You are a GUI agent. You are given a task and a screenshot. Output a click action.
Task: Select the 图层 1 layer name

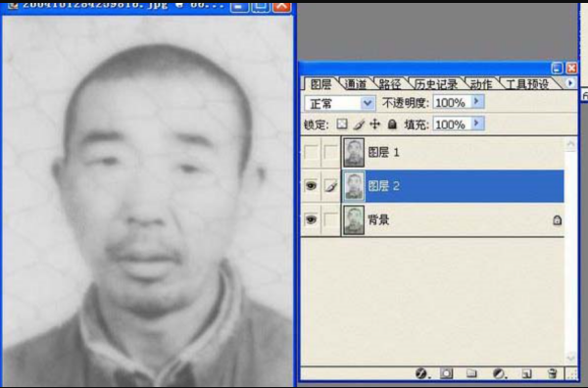pyautogui.click(x=383, y=152)
